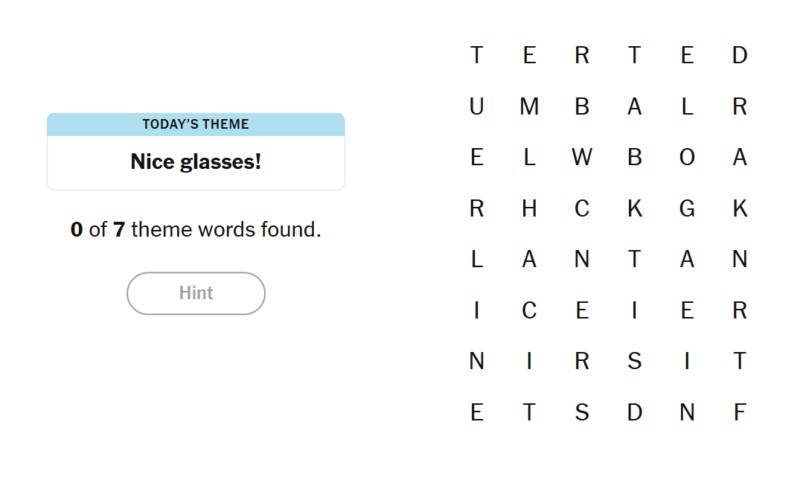This screenshot has height=477, width=800.
Task: Pick the B right of M
Action: (582, 107)
